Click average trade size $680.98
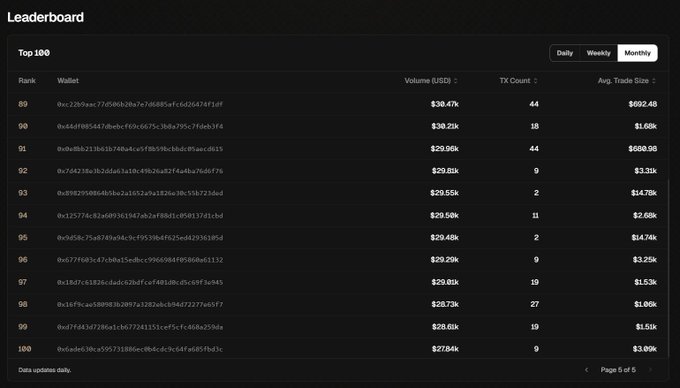Viewport: 680px width, 388px height. click(643, 149)
